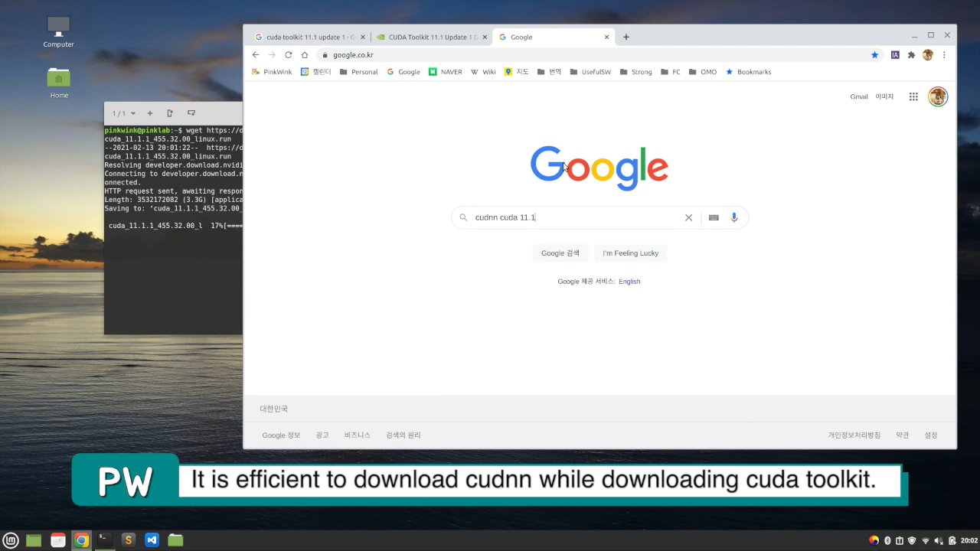Go back in Chrome

[256, 55]
